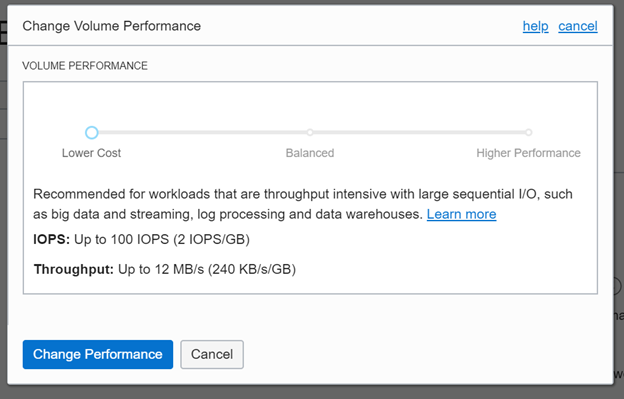Screen dimensions: 624x399
Task: Select the Lower Cost slider handle
Action: (x=92, y=132)
